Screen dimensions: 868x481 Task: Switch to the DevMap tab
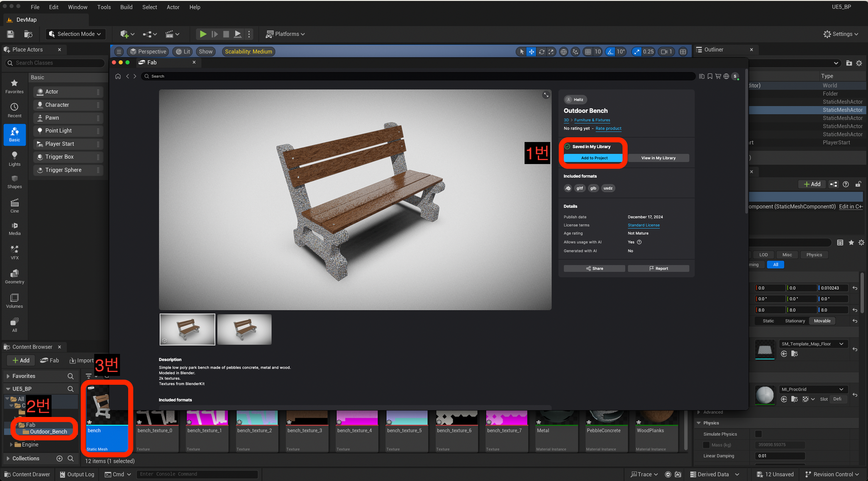26,20
